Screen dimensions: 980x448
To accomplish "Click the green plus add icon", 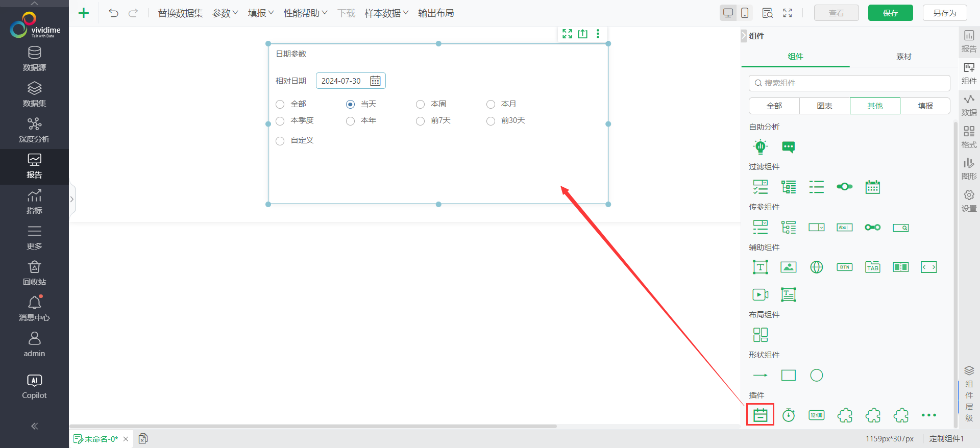I will point(84,13).
